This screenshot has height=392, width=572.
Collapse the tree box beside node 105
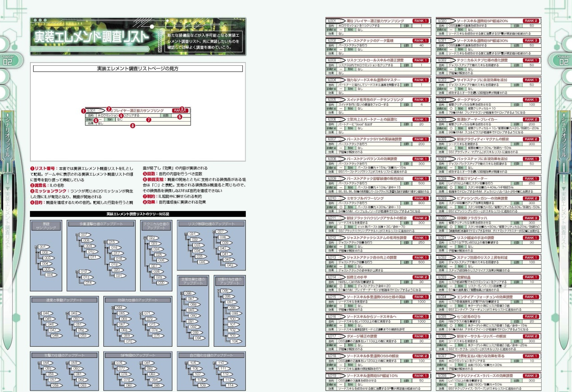coord(186,363)
